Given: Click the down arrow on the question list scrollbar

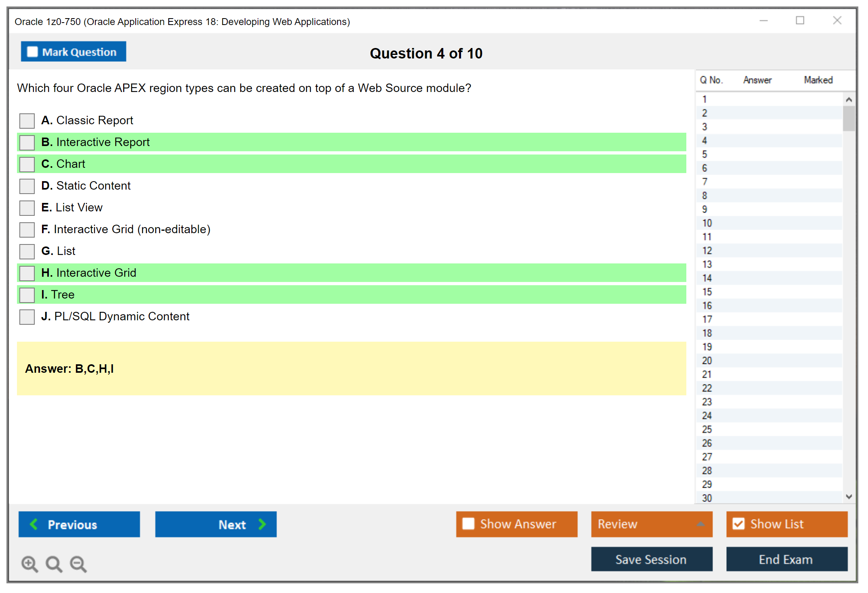Looking at the screenshot, I should pos(849,497).
